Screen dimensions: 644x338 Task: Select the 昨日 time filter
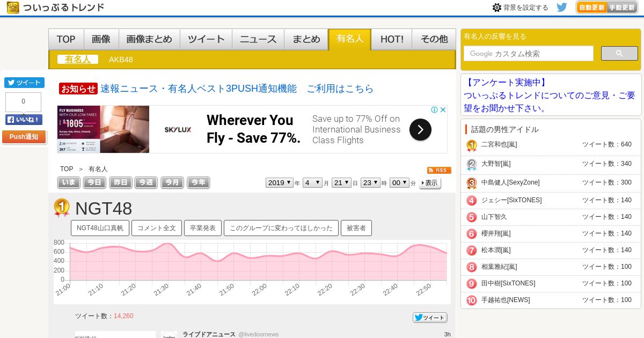coord(121,182)
